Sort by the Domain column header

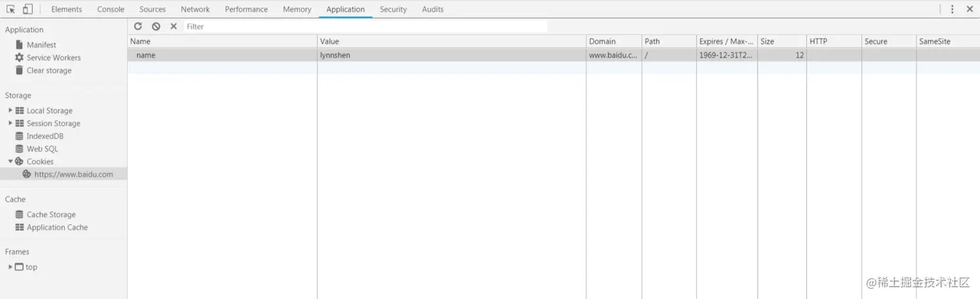pyautogui.click(x=614, y=41)
